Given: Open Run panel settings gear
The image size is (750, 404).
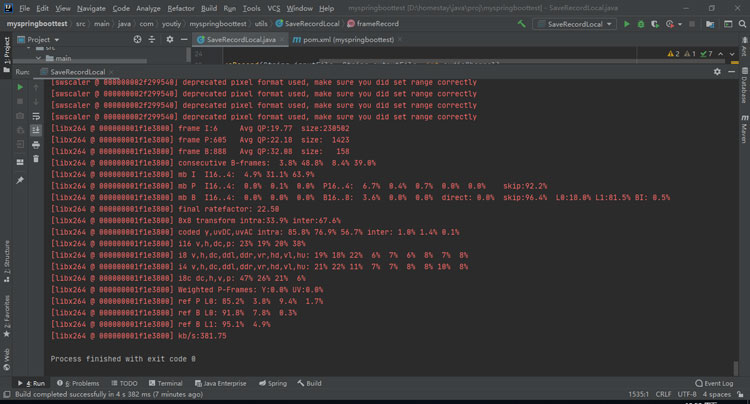Looking at the screenshot, I should point(717,72).
